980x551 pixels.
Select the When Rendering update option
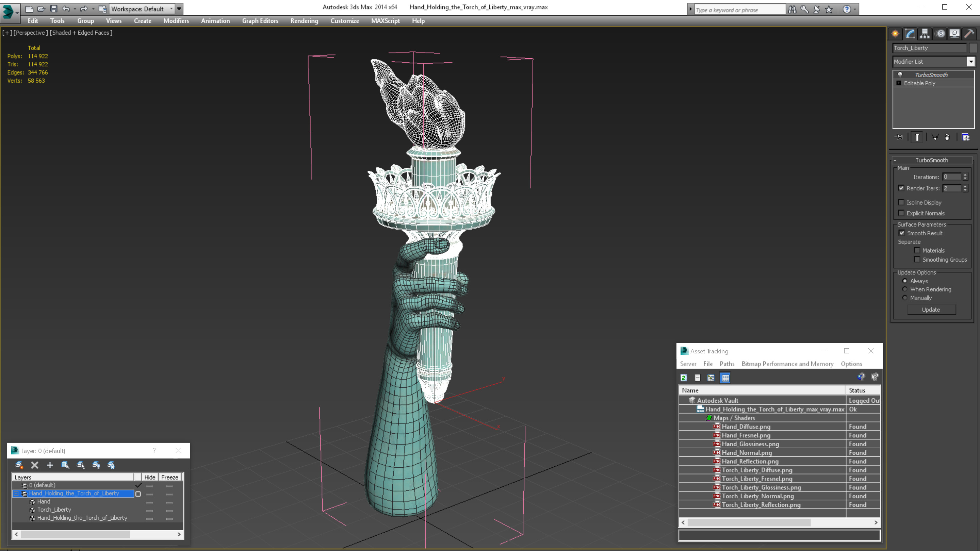click(905, 289)
